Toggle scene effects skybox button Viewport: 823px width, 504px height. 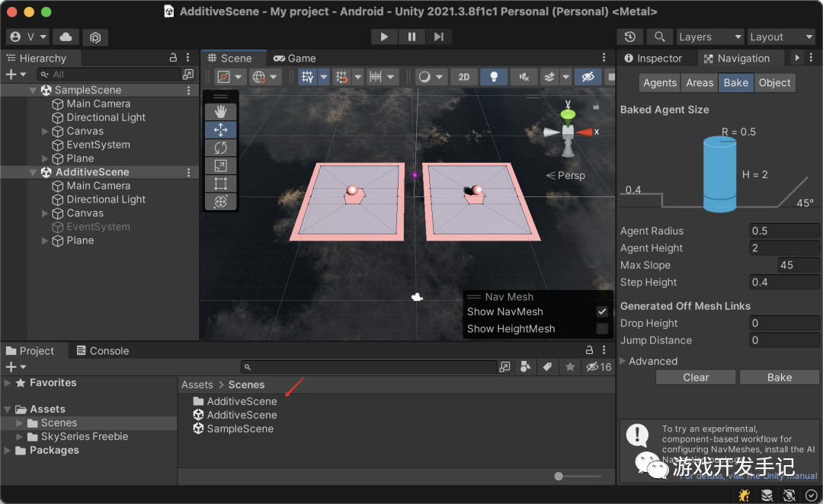click(x=549, y=77)
